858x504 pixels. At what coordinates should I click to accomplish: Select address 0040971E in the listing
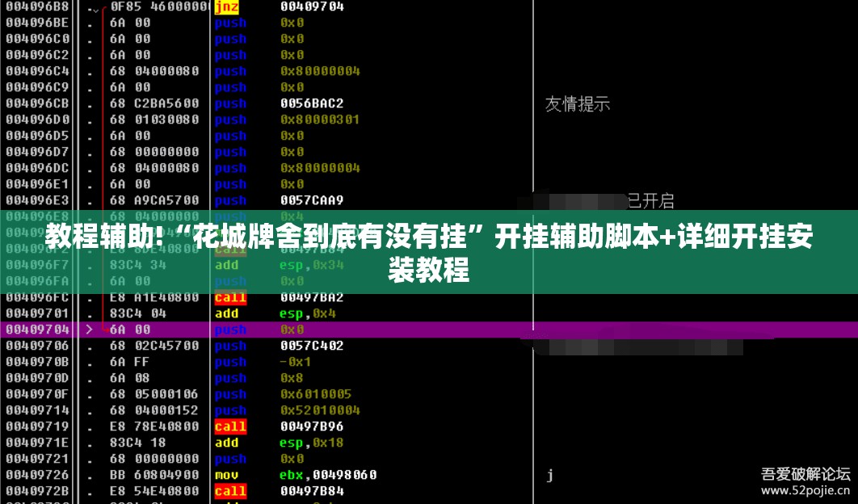(38, 443)
